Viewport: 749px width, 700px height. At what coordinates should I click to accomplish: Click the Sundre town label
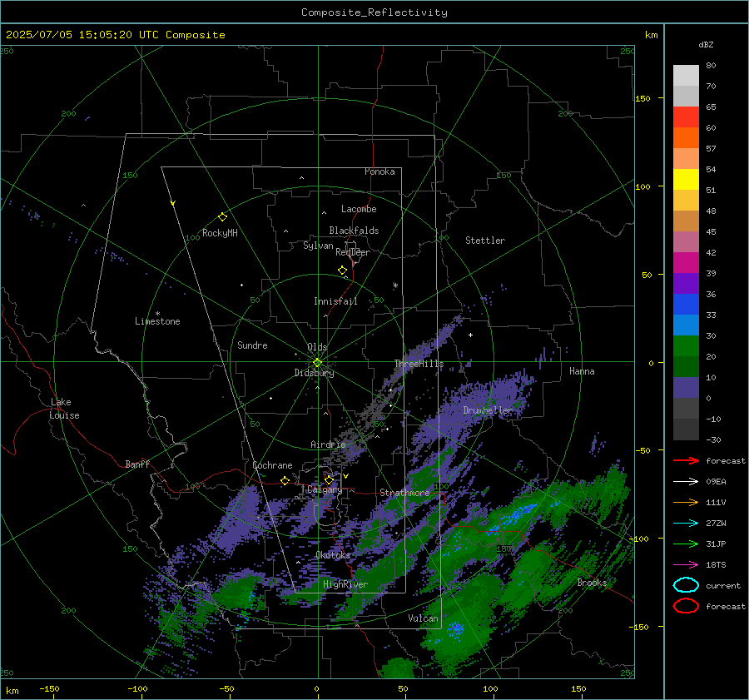(252, 345)
